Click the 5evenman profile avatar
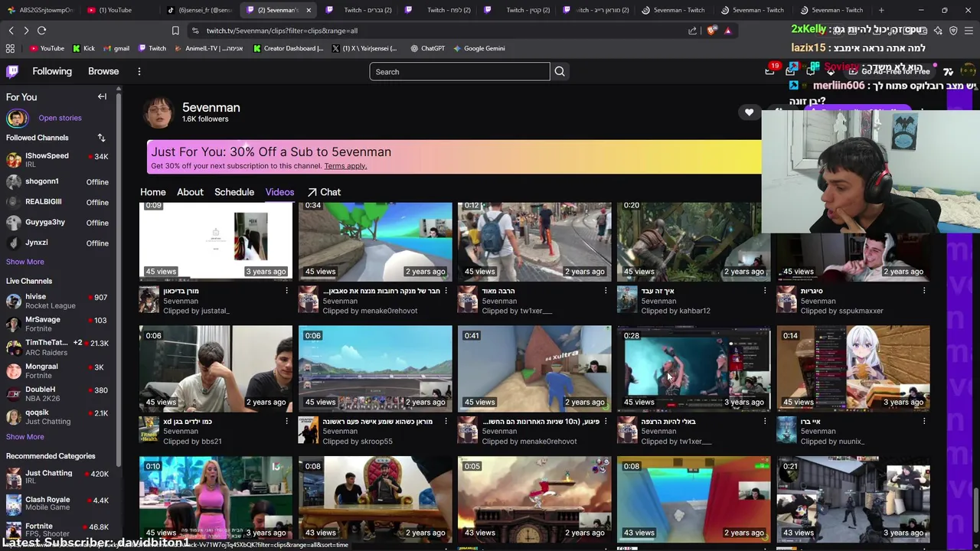Screen dimensions: 980x551 tap(159, 113)
